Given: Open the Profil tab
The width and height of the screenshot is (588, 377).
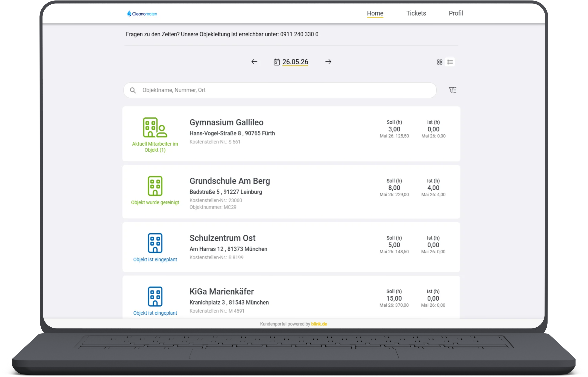Looking at the screenshot, I should click(456, 13).
